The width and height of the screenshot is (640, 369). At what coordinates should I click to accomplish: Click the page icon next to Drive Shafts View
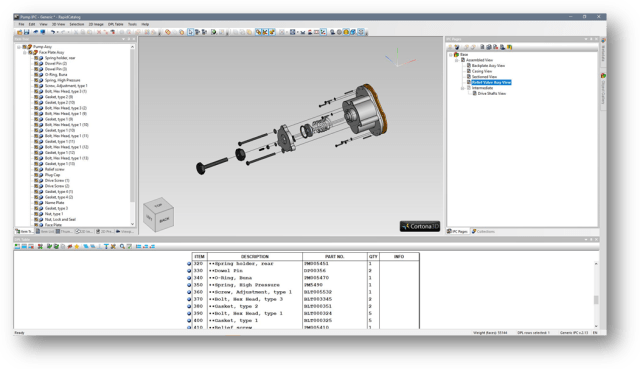click(x=474, y=93)
